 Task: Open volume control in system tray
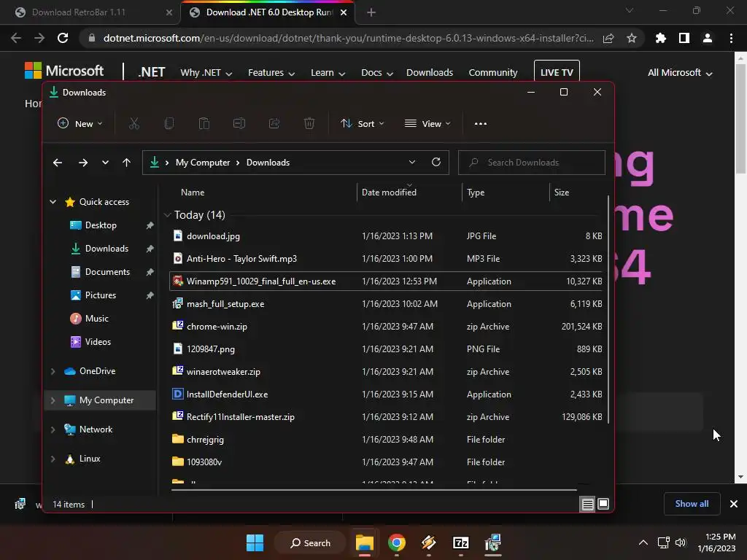[x=681, y=542]
